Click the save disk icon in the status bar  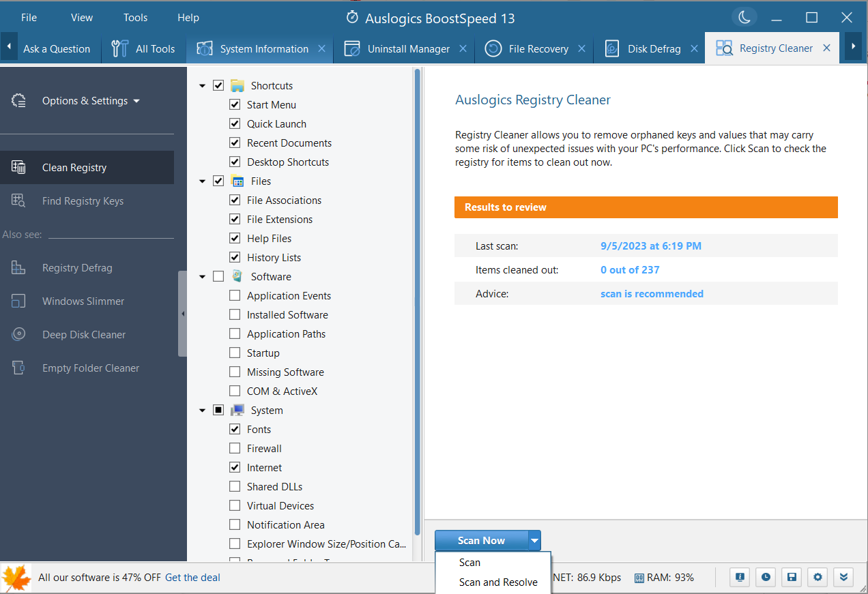pos(792,578)
